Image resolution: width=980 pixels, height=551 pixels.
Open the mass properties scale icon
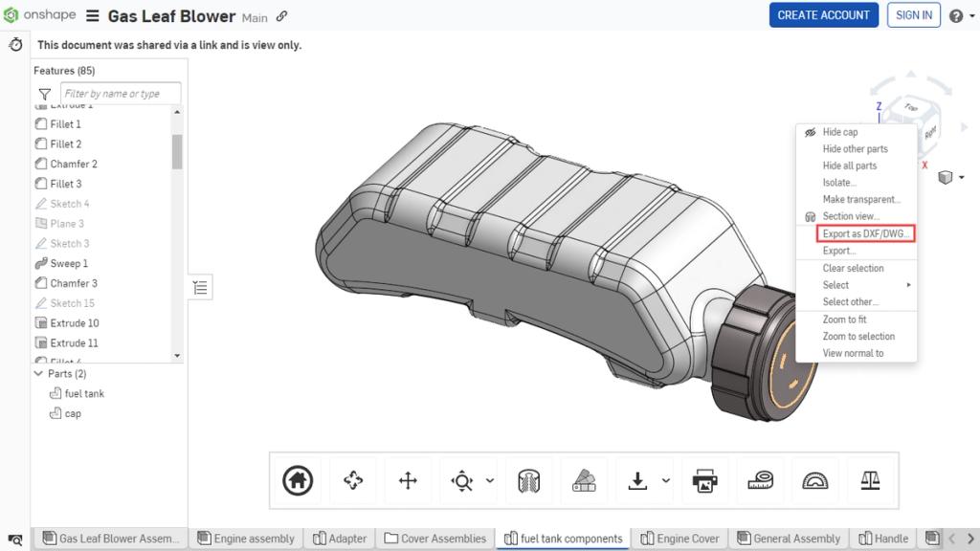pos(870,479)
